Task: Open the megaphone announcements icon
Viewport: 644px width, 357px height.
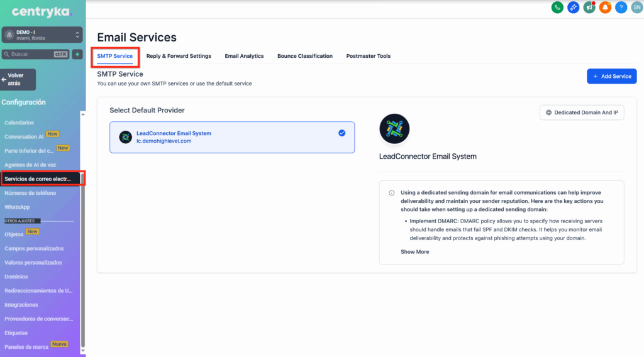Action: coord(589,8)
